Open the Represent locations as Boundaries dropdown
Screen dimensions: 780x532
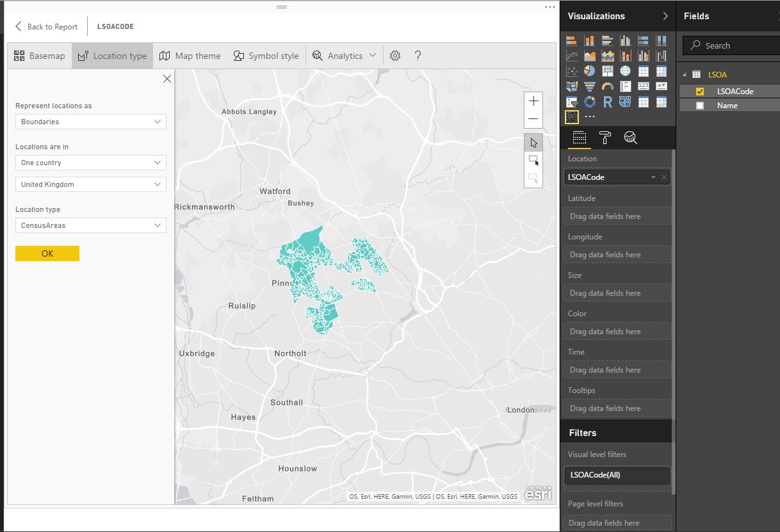(x=91, y=122)
